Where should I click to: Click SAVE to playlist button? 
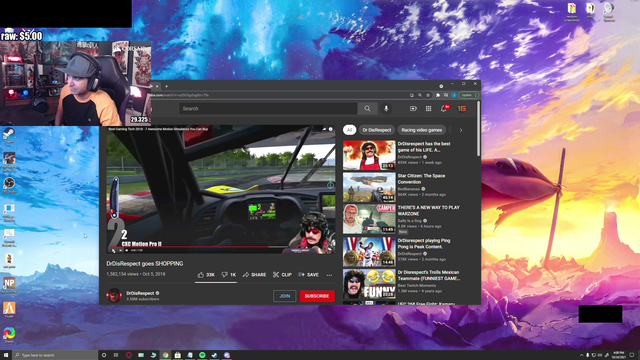point(309,275)
